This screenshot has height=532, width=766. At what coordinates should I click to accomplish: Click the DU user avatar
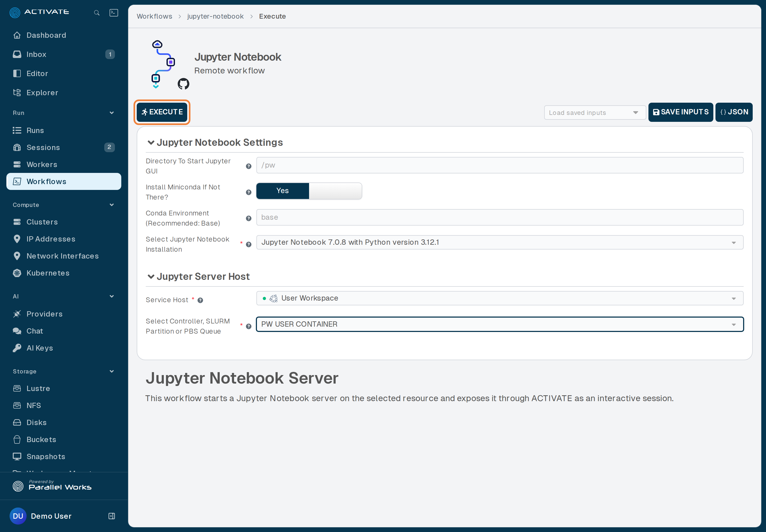(18, 516)
